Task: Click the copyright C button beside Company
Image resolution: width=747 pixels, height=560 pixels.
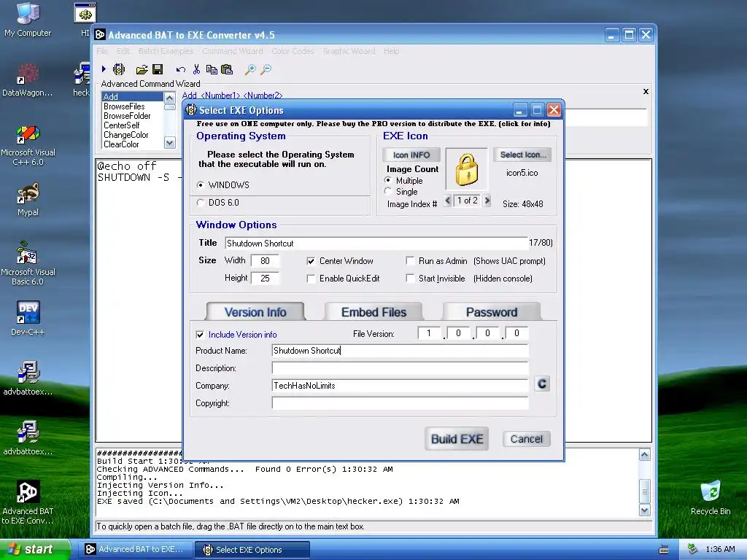Action: pos(542,384)
